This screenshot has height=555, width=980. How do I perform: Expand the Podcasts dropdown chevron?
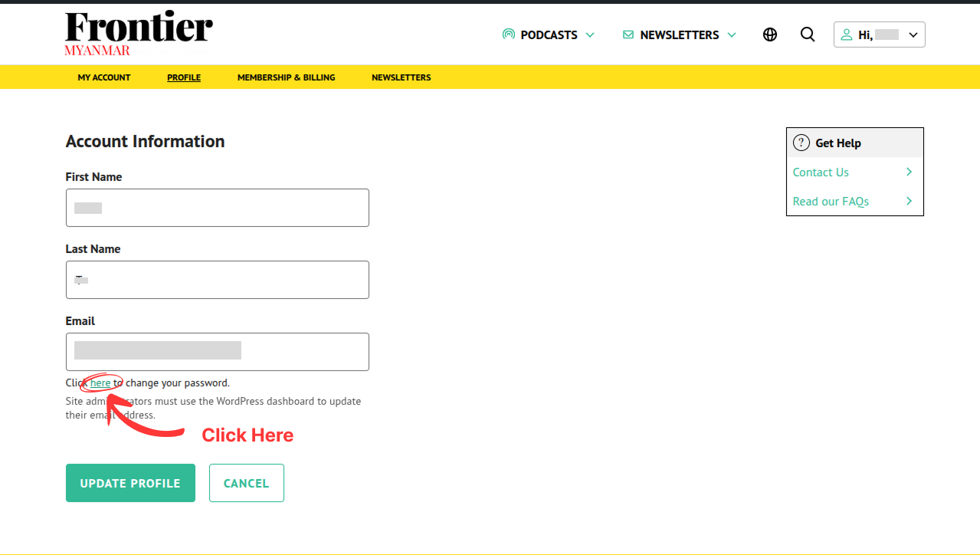coord(590,34)
